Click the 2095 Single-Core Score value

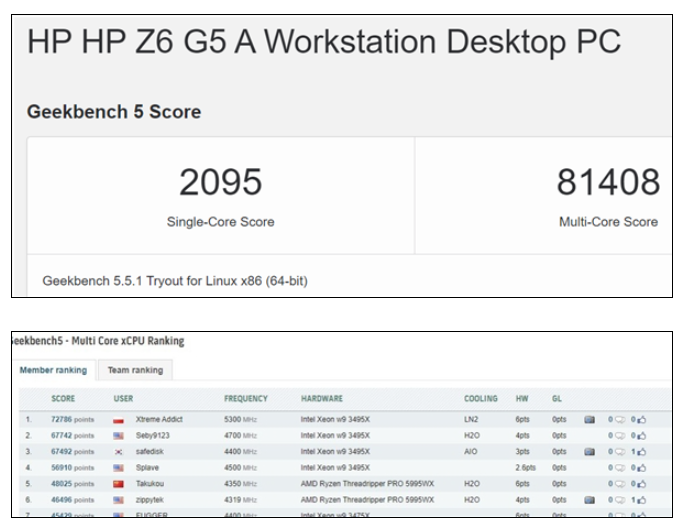pos(220,182)
